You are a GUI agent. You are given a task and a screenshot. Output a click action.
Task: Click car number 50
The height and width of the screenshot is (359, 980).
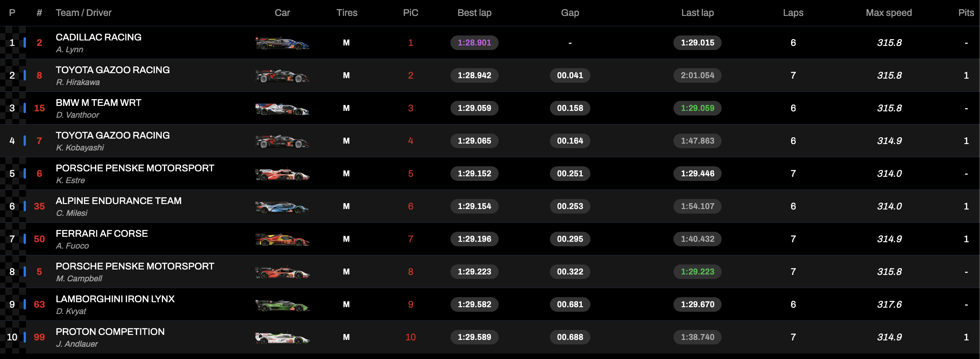pyautogui.click(x=40, y=239)
